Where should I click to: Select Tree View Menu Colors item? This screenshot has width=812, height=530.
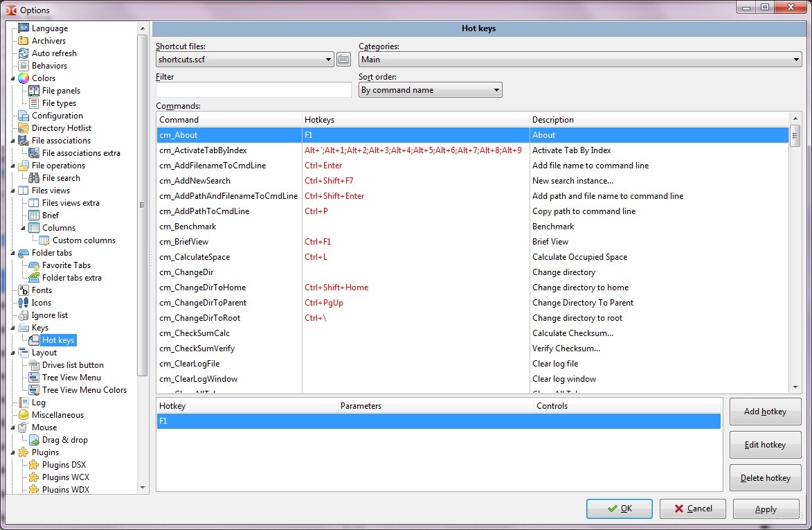point(84,390)
